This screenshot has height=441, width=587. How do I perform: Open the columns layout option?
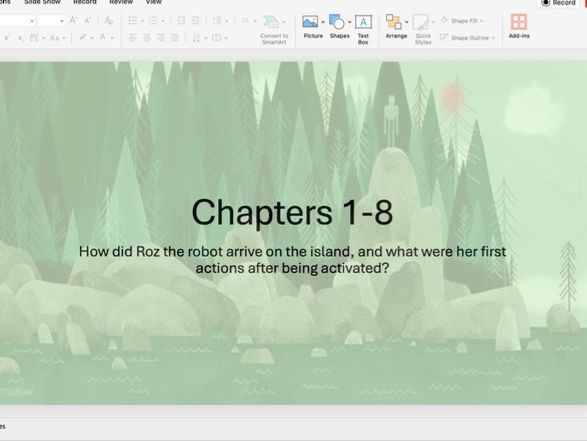pos(248,21)
